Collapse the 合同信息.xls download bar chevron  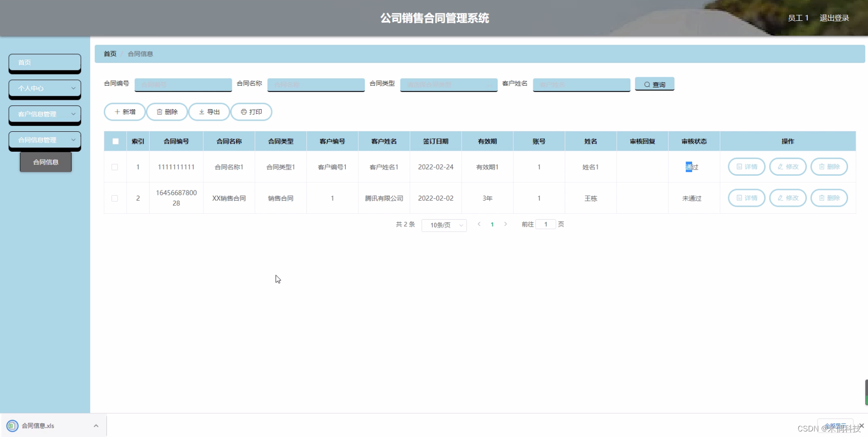pos(96,425)
